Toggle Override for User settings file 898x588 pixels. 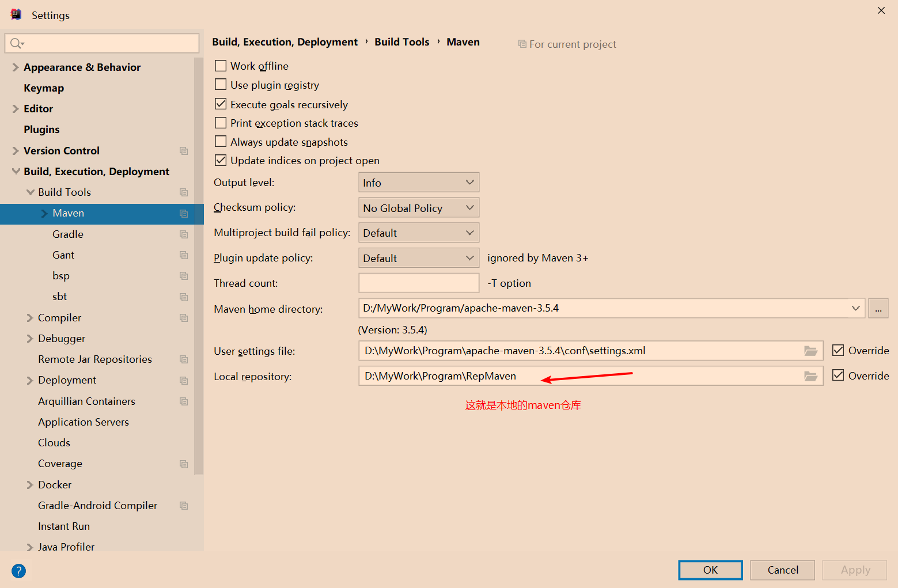(838, 350)
